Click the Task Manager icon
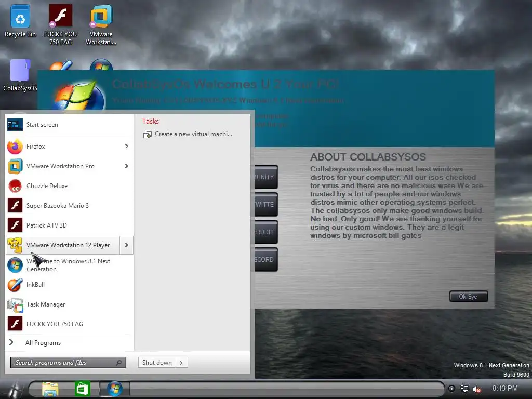Viewport: 532px width, 399px height. [x=15, y=304]
